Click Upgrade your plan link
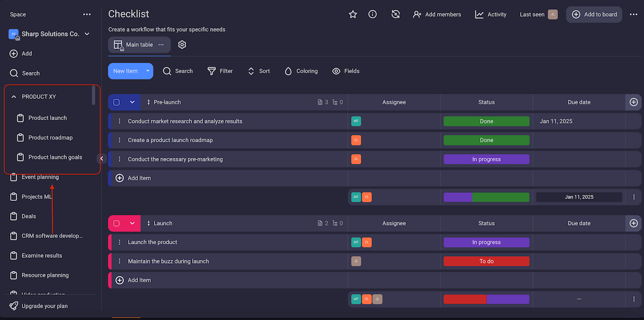Screen dimensions: 644x320 point(45,306)
